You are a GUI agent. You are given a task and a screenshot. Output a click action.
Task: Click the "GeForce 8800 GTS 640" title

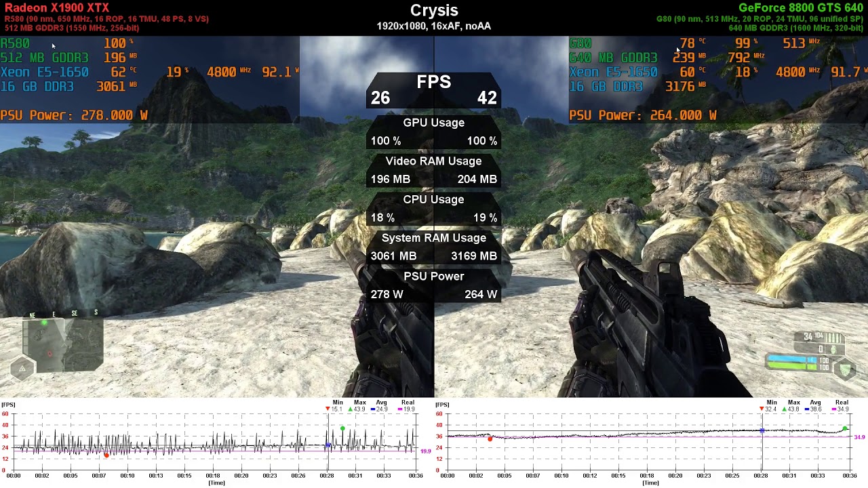[x=801, y=7]
